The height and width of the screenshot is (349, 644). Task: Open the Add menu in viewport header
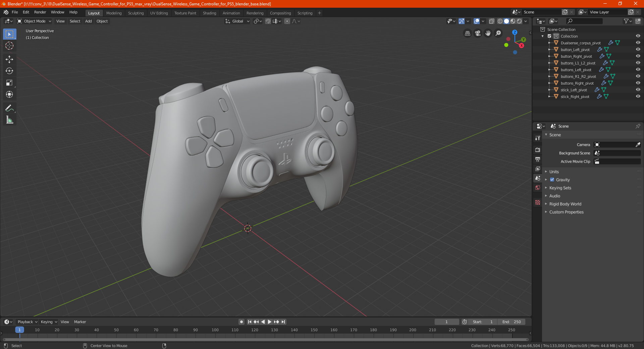[x=88, y=21]
